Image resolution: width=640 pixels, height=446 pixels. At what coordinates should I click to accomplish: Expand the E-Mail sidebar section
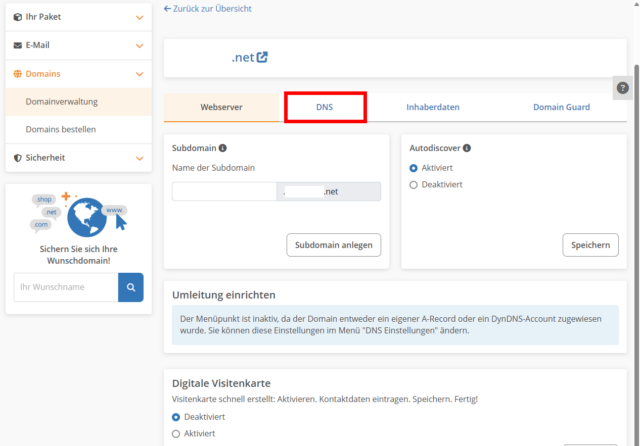point(139,46)
